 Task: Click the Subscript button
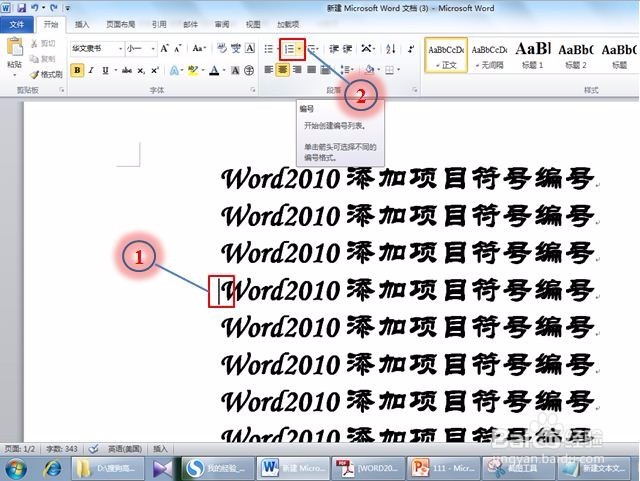[x=141, y=71]
